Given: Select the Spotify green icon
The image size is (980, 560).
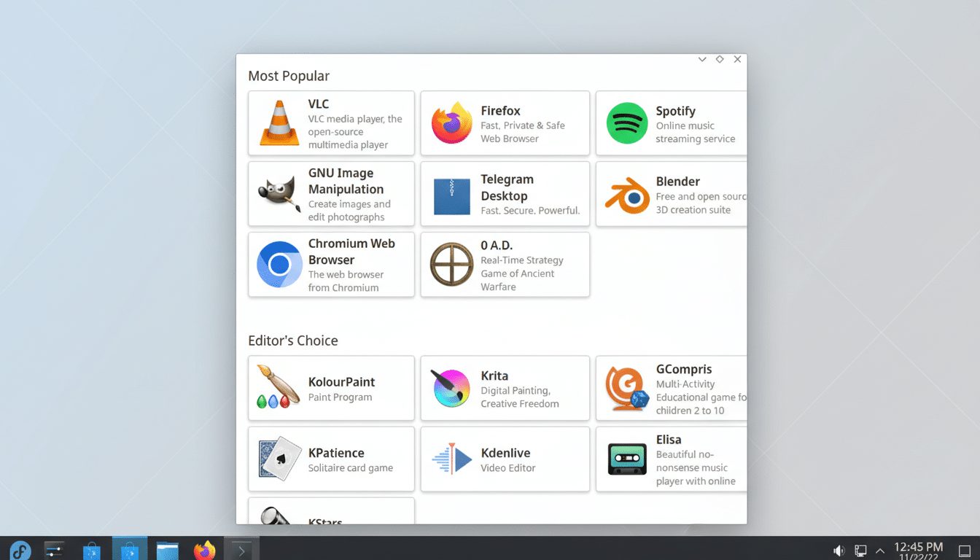Looking at the screenshot, I should [626, 122].
